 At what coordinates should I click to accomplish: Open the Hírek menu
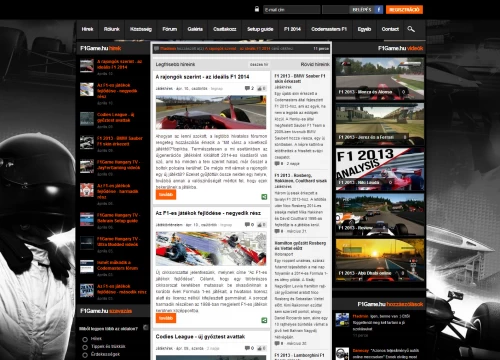(x=87, y=29)
